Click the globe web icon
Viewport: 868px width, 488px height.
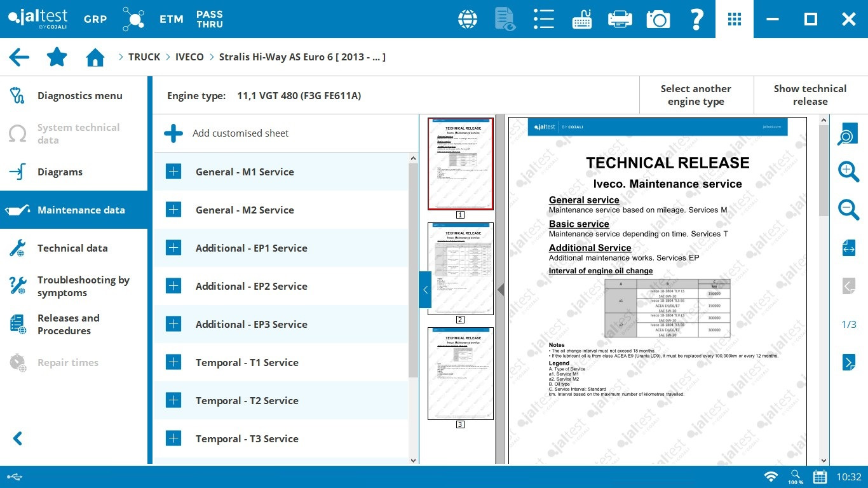click(468, 19)
